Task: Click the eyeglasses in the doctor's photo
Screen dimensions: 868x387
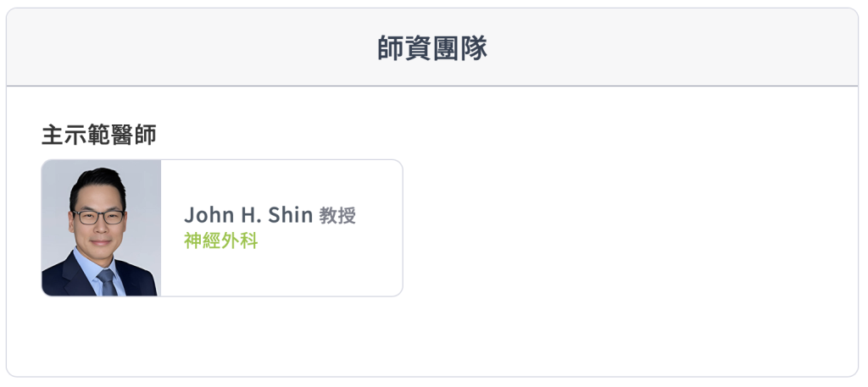Action: (x=98, y=217)
